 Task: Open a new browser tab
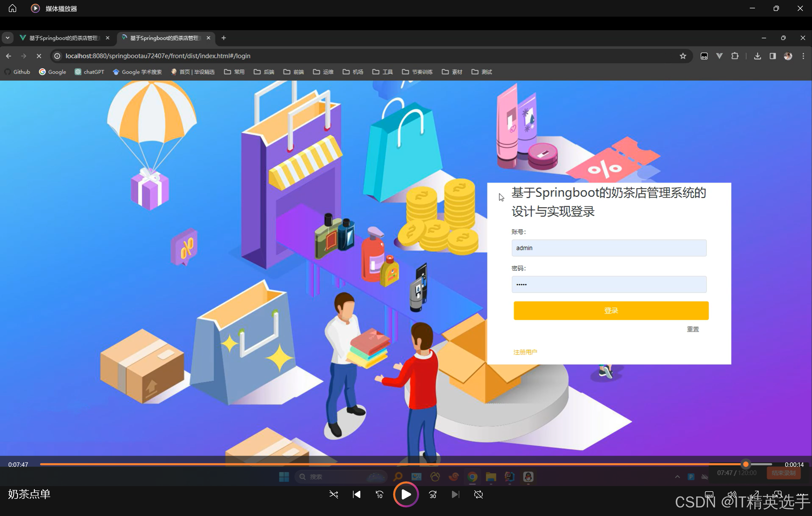click(x=224, y=38)
